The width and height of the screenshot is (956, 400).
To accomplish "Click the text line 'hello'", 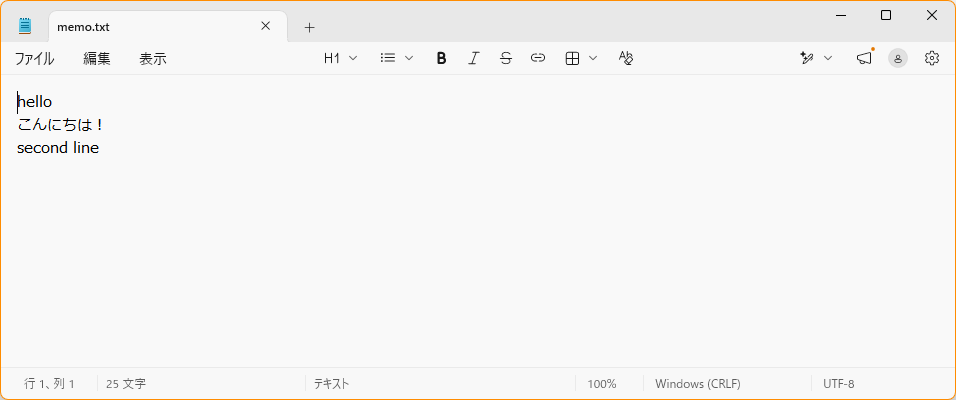I will point(35,102).
